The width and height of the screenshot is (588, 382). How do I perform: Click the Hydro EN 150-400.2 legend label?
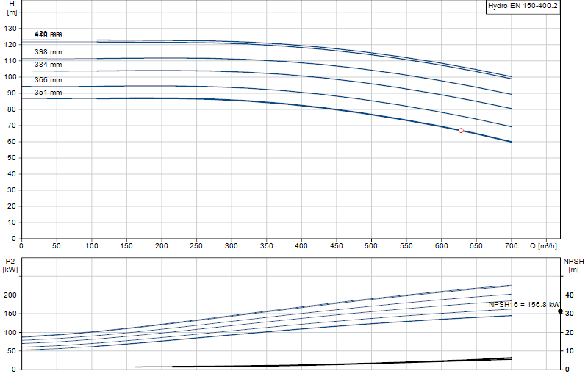(x=523, y=6)
